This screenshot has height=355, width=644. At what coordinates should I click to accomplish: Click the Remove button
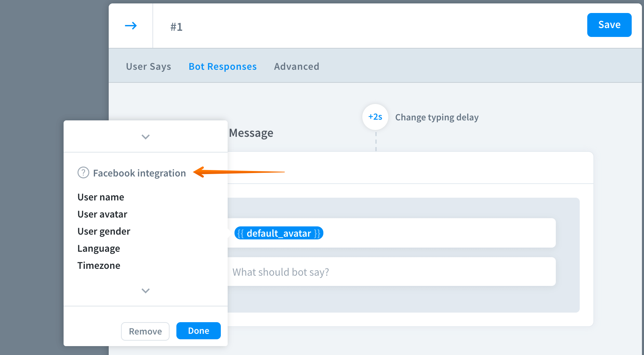pyautogui.click(x=145, y=331)
